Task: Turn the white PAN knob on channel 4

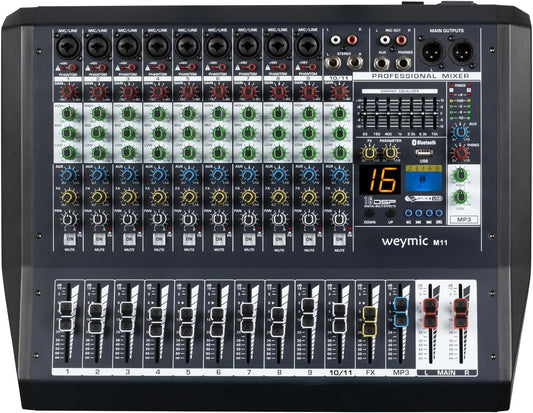Action: tap(159, 219)
